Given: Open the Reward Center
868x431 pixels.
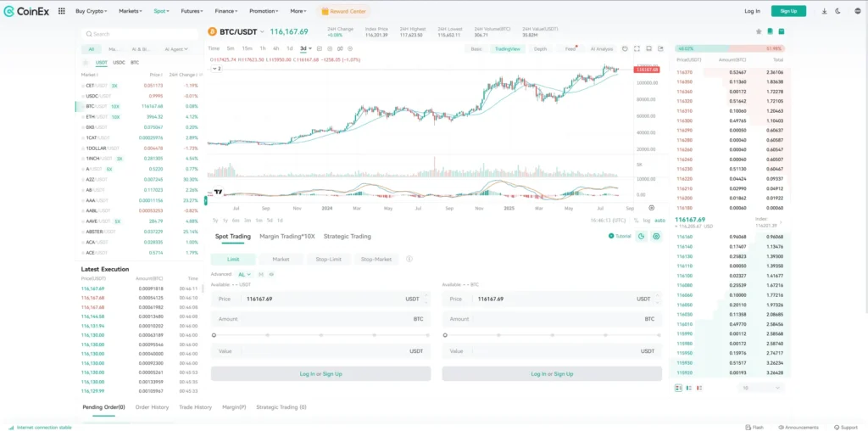Looking at the screenshot, I should [x=344, y=11].
